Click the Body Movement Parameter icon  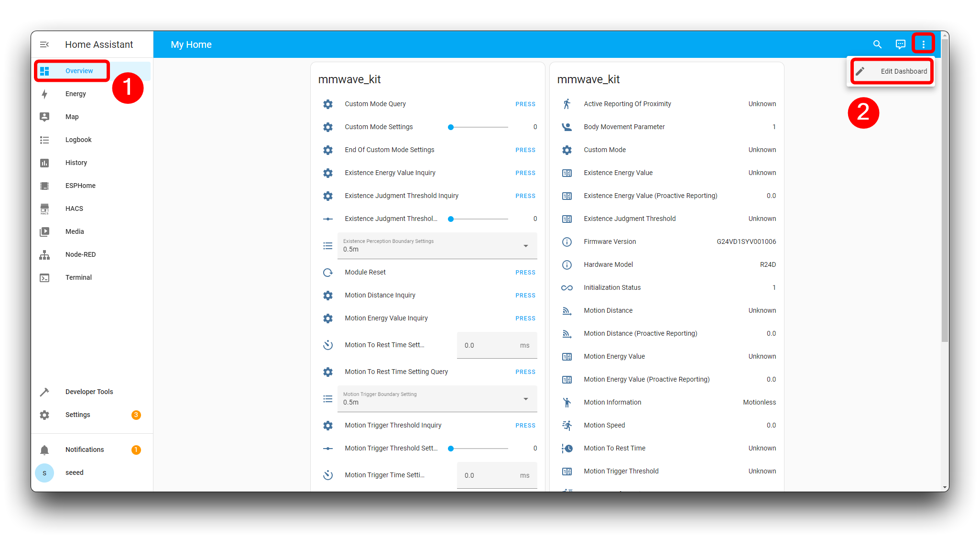point(566,127)
